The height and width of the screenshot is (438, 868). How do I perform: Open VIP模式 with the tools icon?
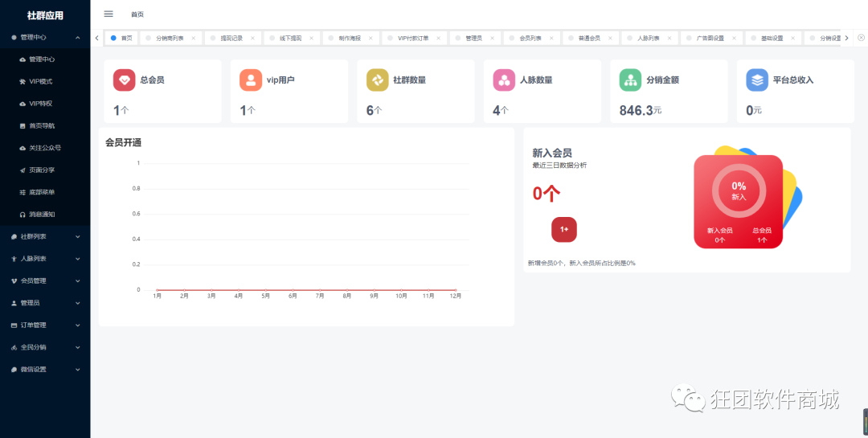click(45, 81)
